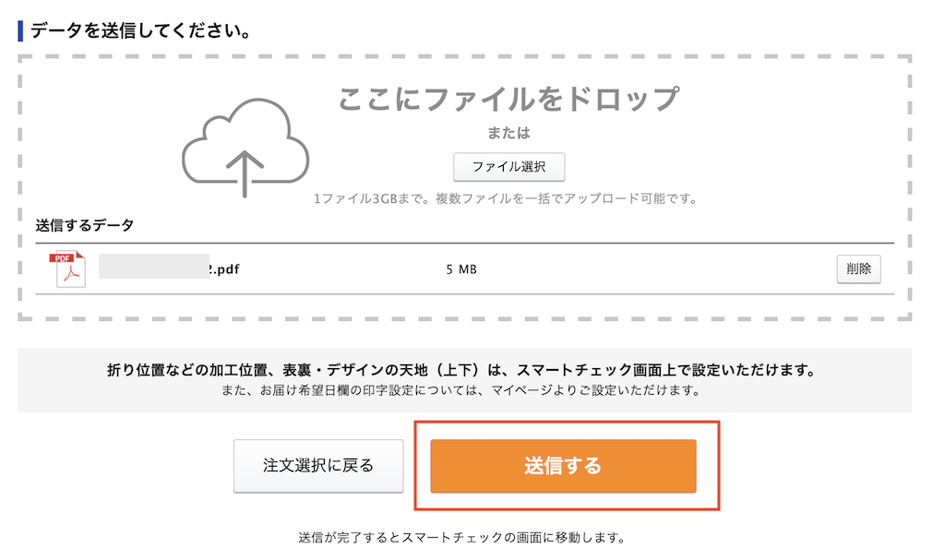Click the bold 折り位置 notice line
The width and height of the screenshot is (945, 560).
464,371
